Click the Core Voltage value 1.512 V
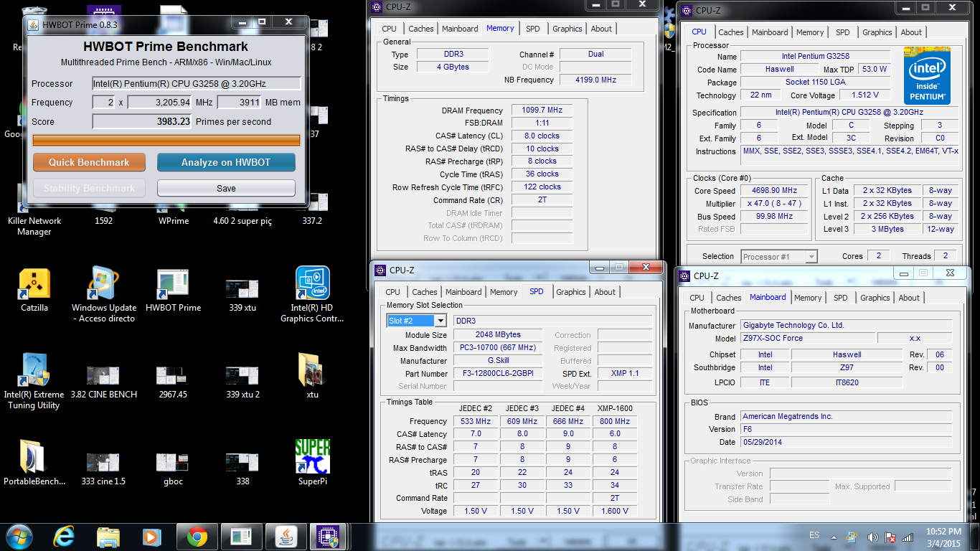This screenshot has height=551, width=980. (864, 95)
